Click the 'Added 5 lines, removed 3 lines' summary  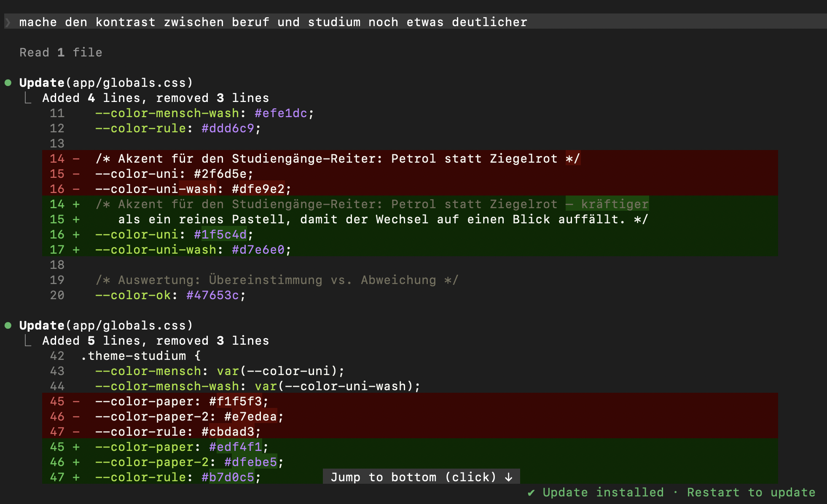pos(156,340)
